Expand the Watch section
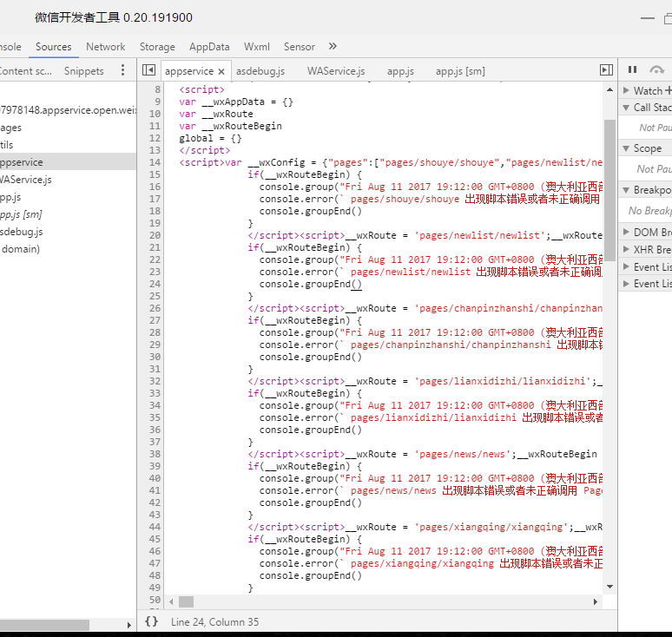Image resolution: width=672 pixels, height=637 pixels. tap(626, 90)
